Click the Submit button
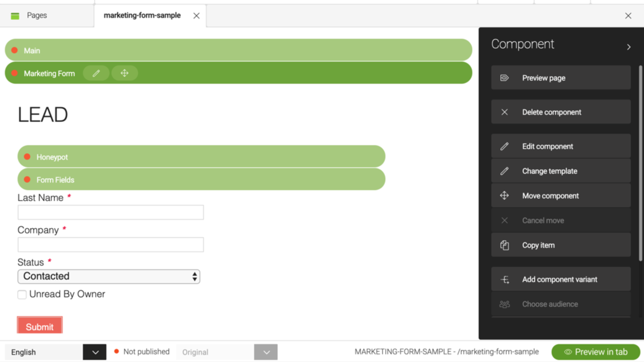Image resolution: width=644 pixels, height=362 pixels. pos(39,326)
